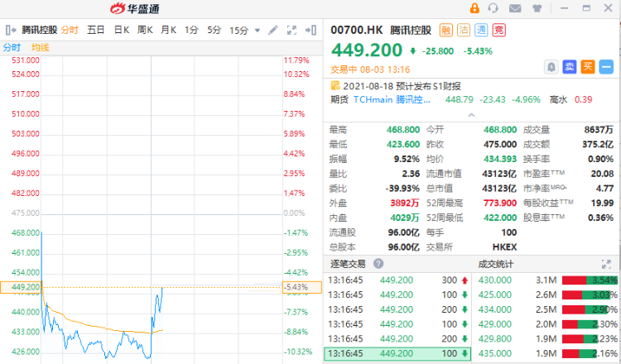The height and width of the screenshot is (364, 621).
Task: Select the highlighted 13:16:45 100 trade row
Action: 397,354
